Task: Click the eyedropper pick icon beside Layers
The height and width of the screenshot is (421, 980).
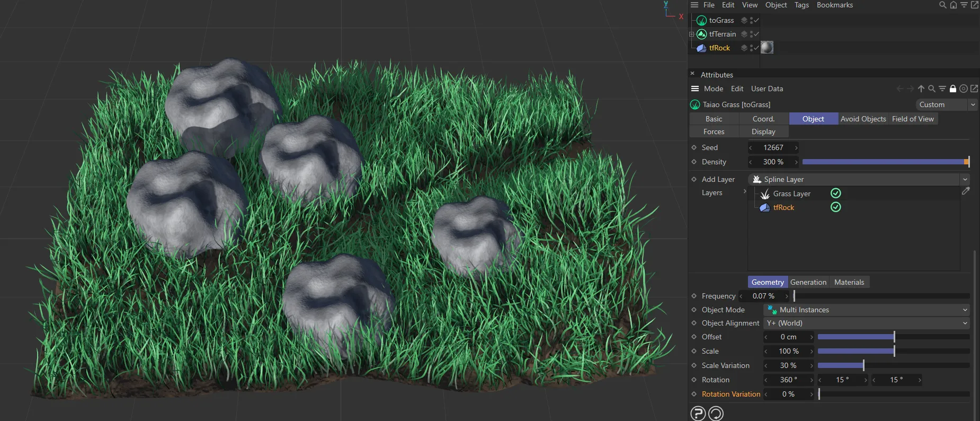Action: [966, 191]
